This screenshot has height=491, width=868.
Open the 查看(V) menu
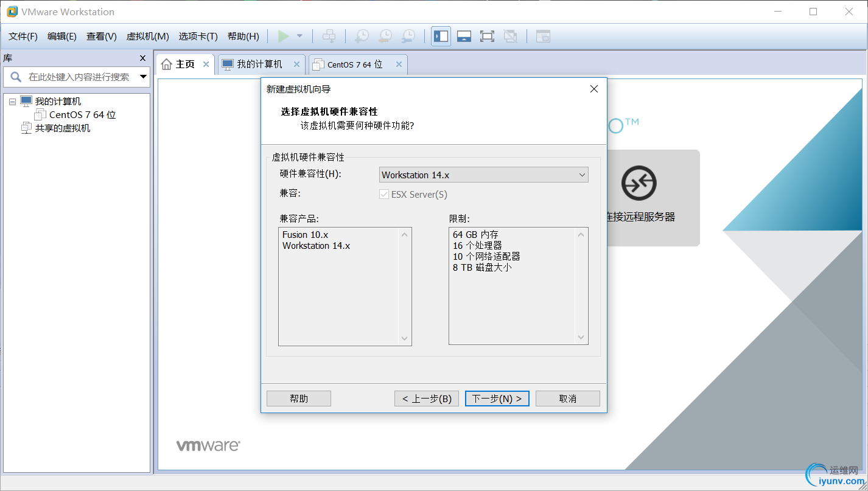click(102, 37)
